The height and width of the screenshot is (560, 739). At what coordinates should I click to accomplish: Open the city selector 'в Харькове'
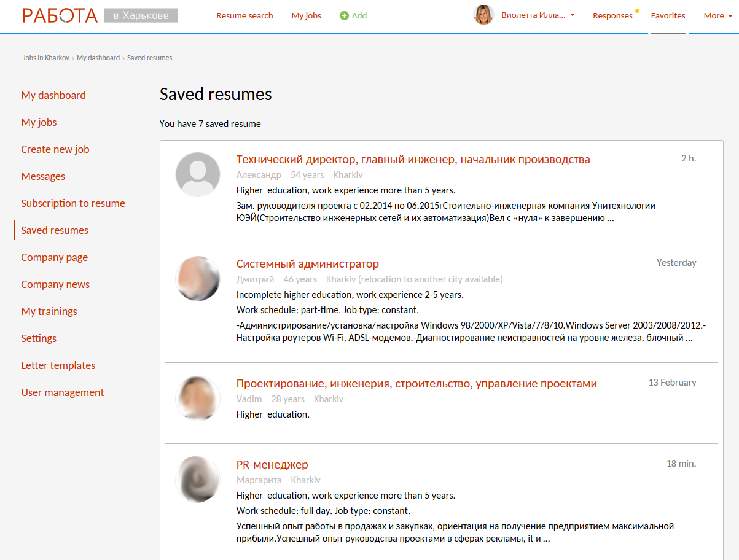pos(141,15)
